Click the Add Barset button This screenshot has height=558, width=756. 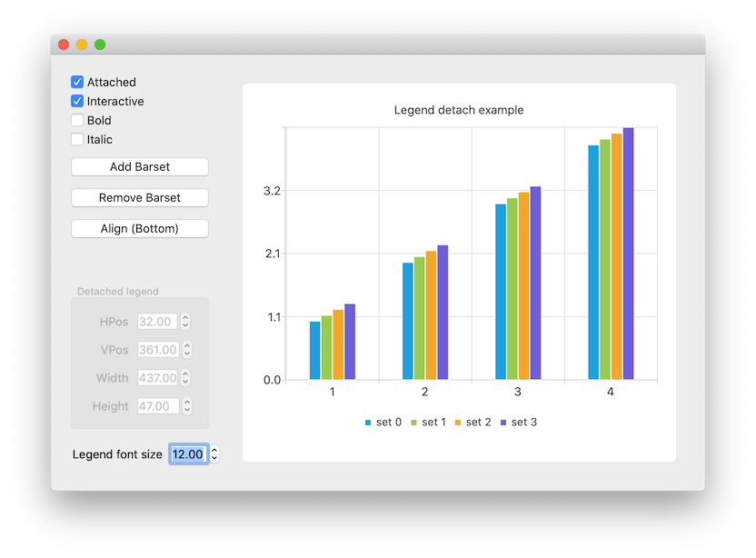tap(139, 166)
